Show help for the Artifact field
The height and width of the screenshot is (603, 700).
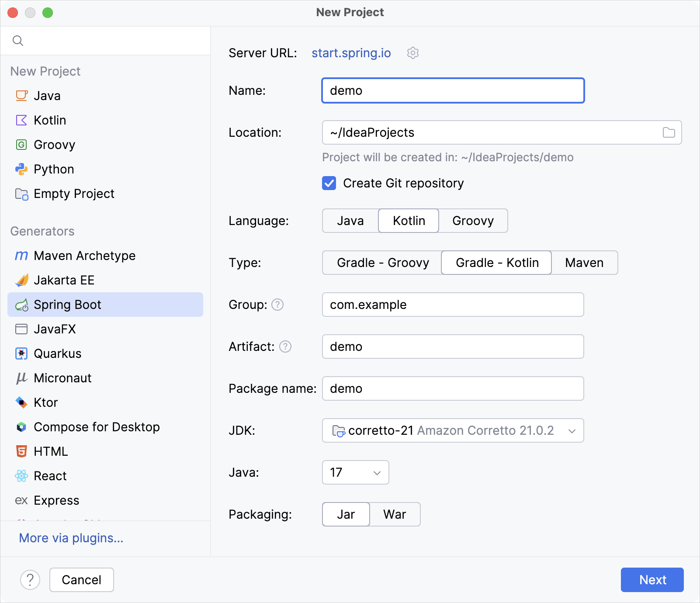[285, 347]
